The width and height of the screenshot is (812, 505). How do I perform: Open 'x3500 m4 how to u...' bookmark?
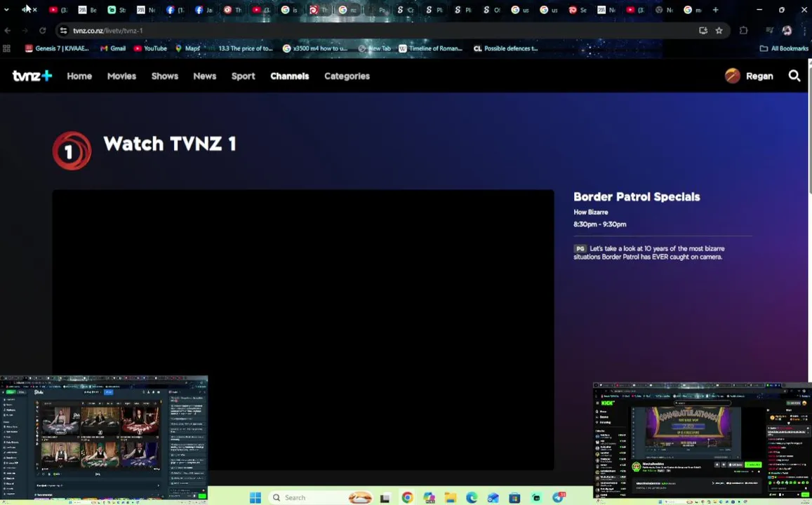(x=315, y=48)
